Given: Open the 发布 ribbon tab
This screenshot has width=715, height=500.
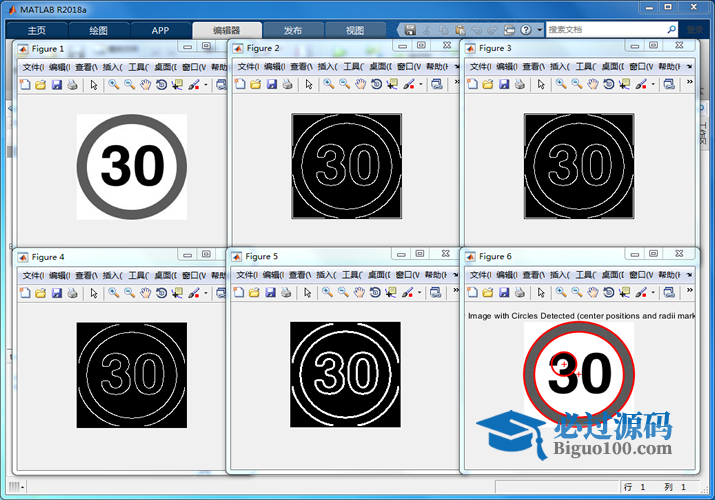Looking at the screenshot, I should 293,30.
